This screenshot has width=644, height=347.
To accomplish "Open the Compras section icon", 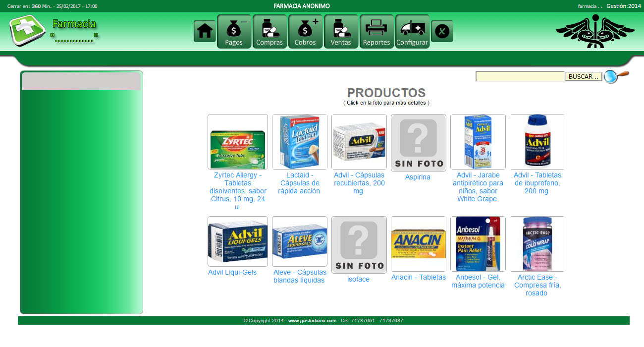I will (269, 32).
